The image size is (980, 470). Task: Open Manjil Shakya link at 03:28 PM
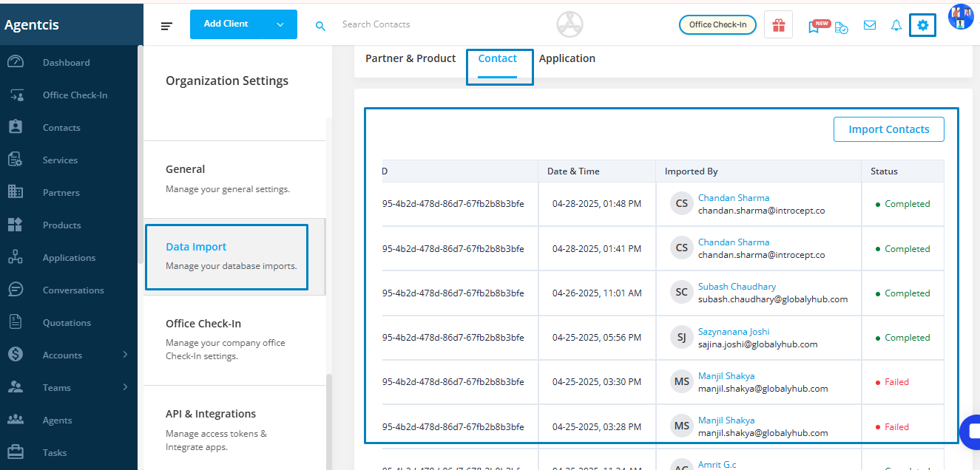726,420
